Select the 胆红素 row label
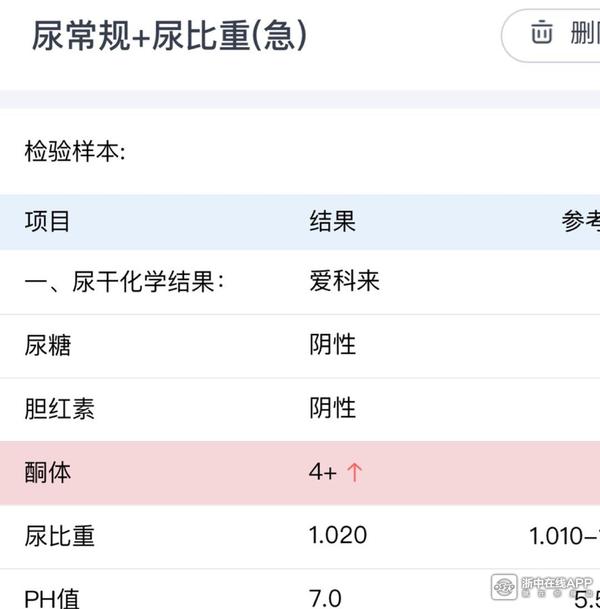Screen dimensions: 600x609 [59, 409]
